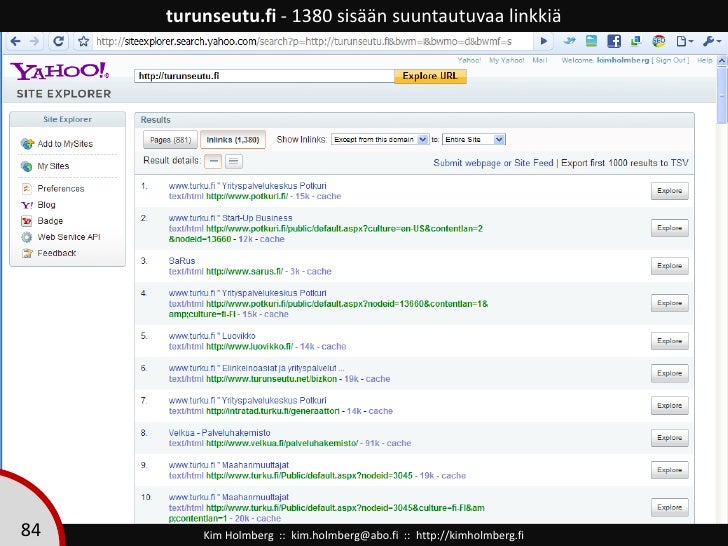Click the My Sites globe icon
The width and height of the screenshot is (728, 546).
(26, 166)
